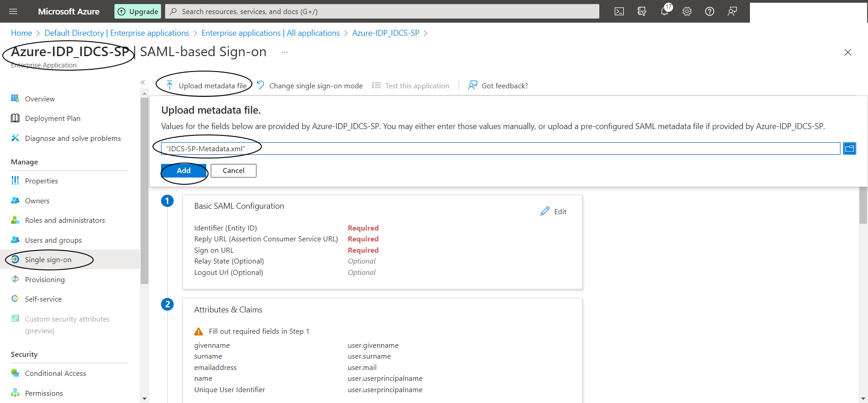Browse for metadata file with folder icon

pos(849,149)
